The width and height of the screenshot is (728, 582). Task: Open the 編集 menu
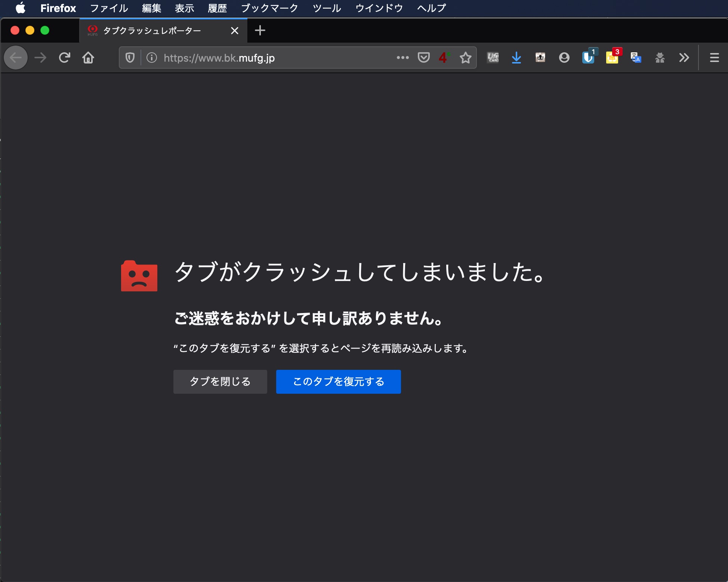152,8
